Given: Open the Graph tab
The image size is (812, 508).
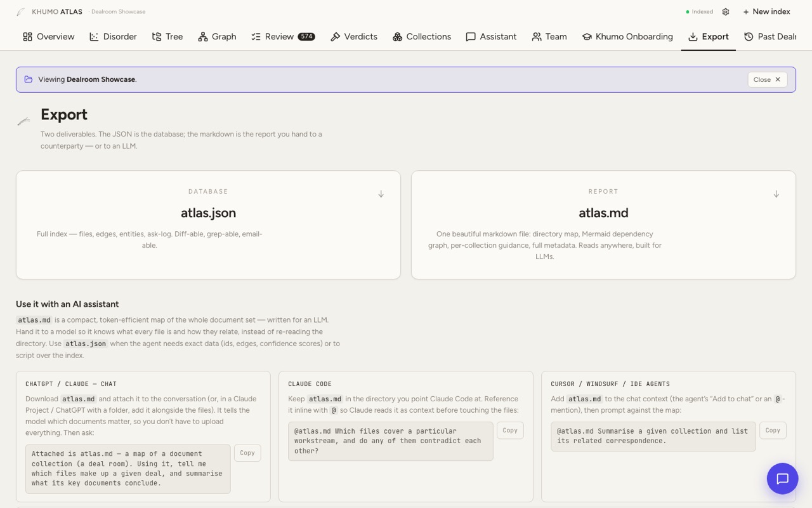Looking at the screenshot, I should point(217,37).
